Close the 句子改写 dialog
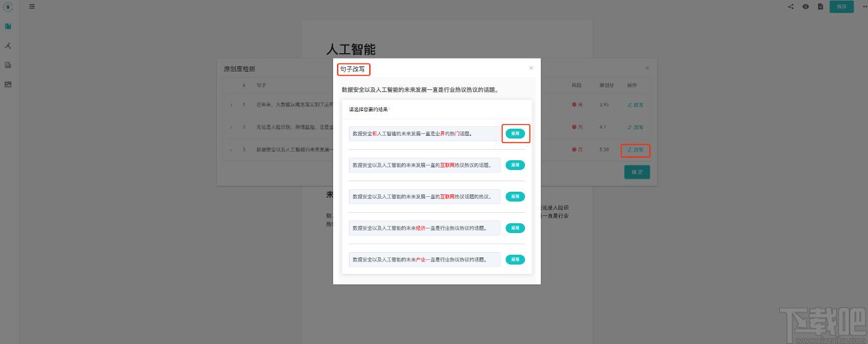The image size is (868, 344). 531,68
